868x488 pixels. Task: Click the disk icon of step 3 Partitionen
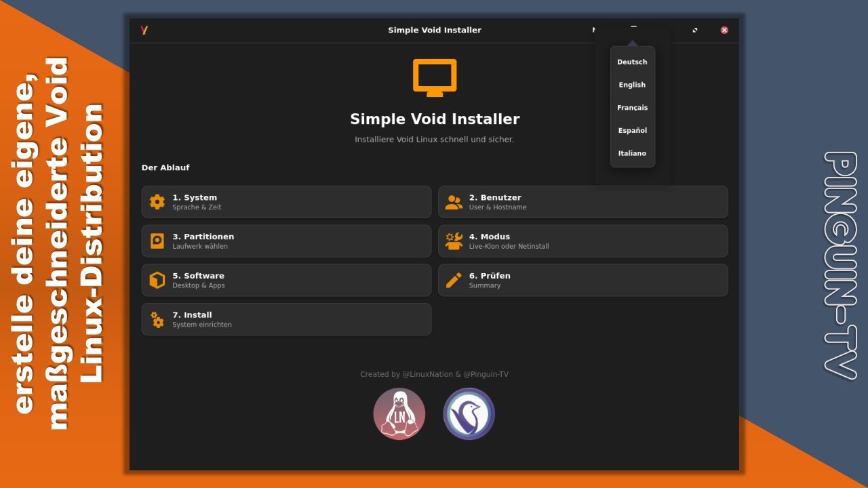tap(157, 241)
